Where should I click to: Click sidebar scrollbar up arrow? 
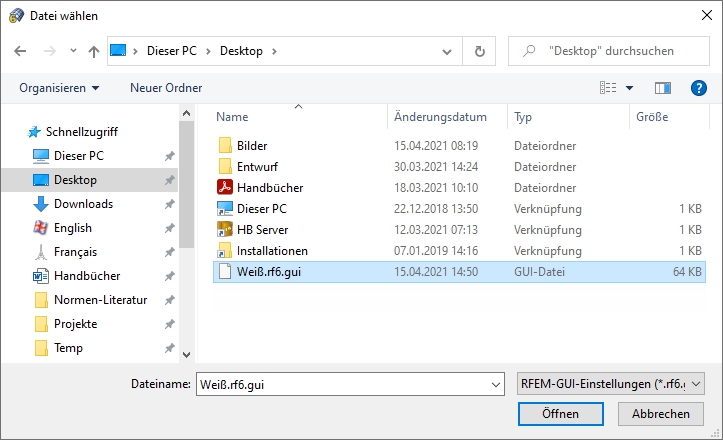pyautogui.click(x=186, y=113)
